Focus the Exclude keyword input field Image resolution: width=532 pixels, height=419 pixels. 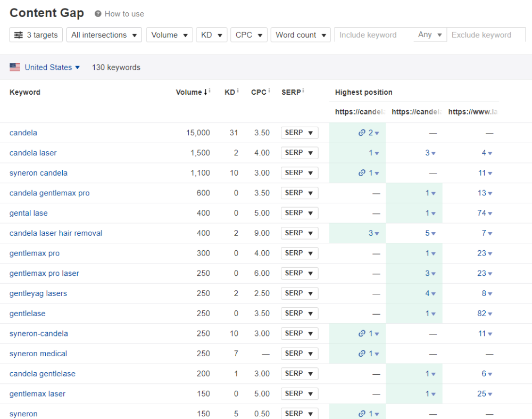(x=485, y=35)
